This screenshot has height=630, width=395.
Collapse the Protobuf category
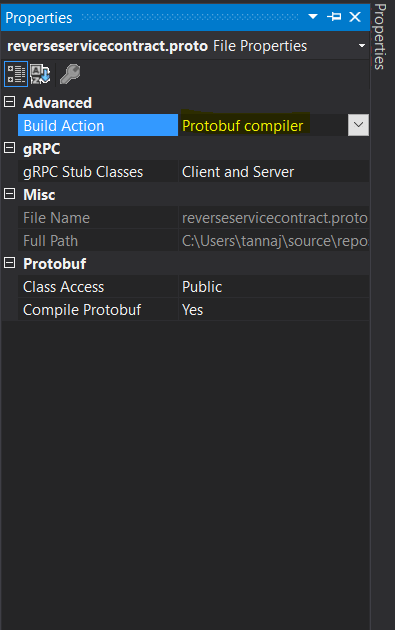[x=10, y=263]
